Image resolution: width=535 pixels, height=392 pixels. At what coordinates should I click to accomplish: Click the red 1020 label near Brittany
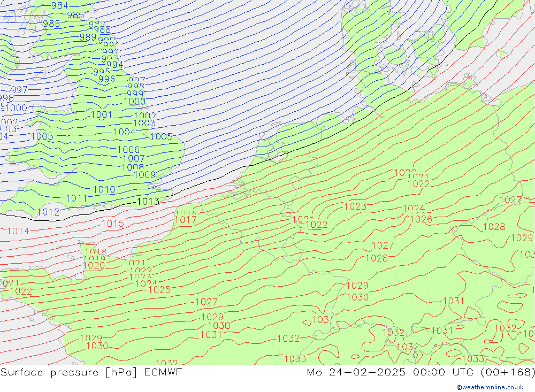click(94, 265)
